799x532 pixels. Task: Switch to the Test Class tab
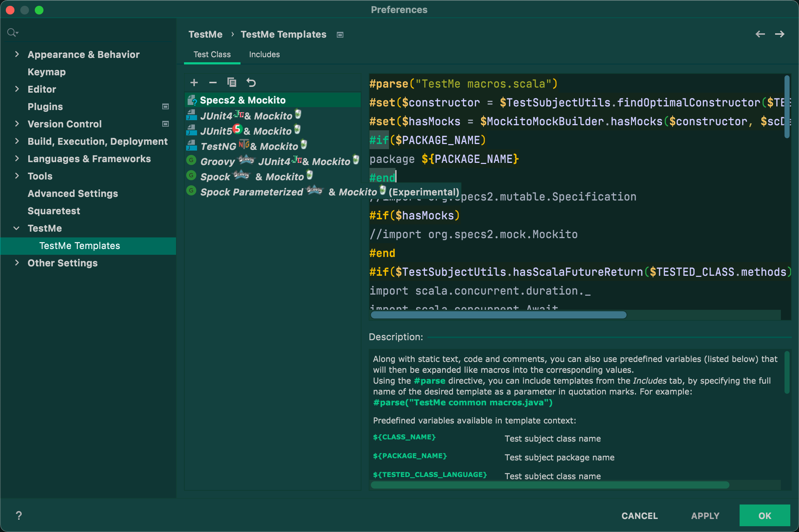[x=212, y=54]
